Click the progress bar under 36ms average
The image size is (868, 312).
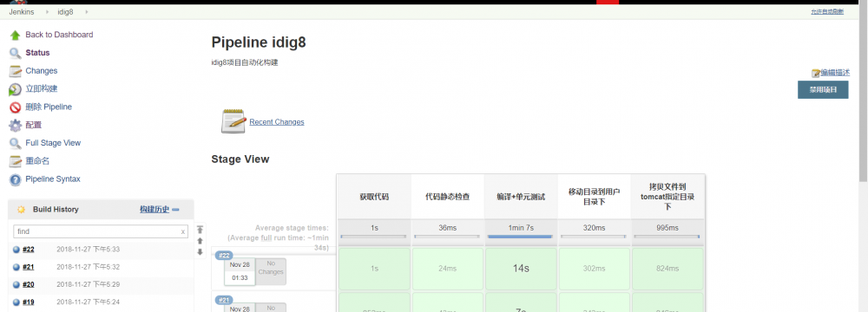point(447,237)
